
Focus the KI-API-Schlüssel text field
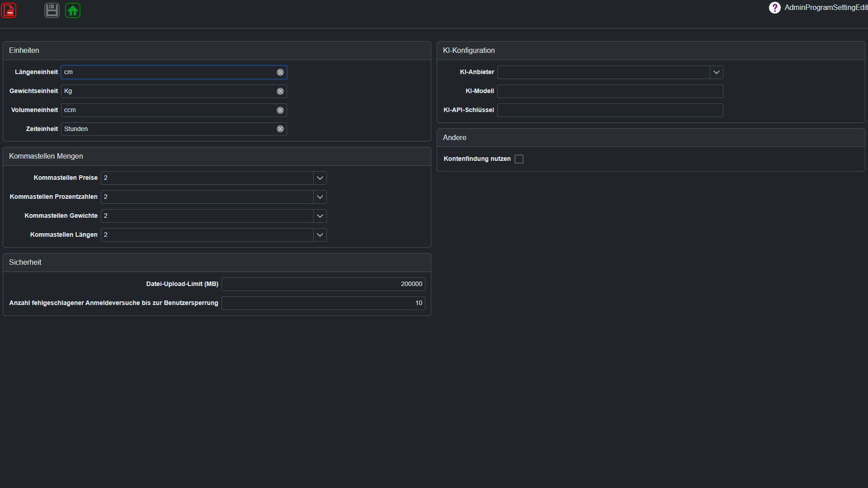pos(610,110)
